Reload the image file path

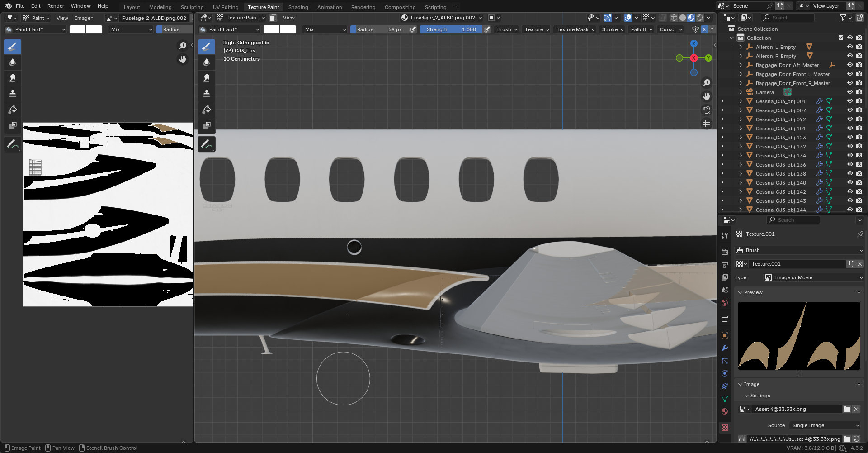point(856,439)
